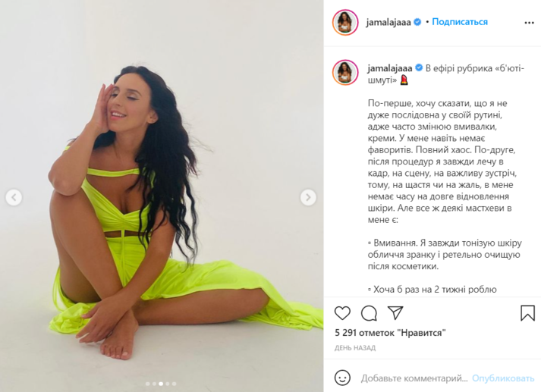Click the emoji smiley picker icon
Viewport: 541px width, 392px height.
pyautogui.click(x=342, y=378)
